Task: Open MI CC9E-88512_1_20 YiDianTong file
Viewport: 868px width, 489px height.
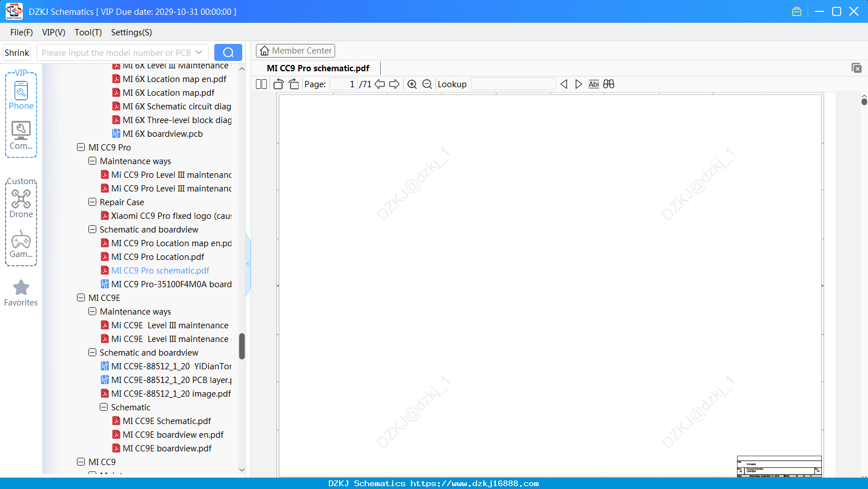Action: click(166, 366)
